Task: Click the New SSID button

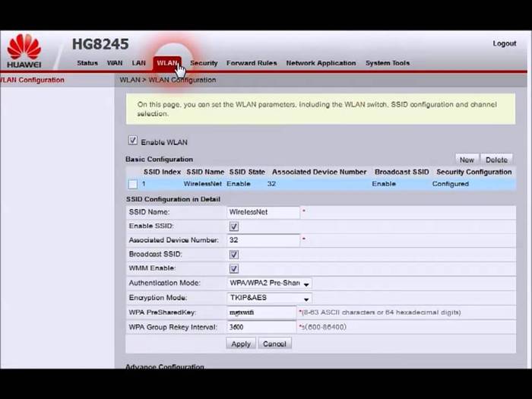Action: 466,160
